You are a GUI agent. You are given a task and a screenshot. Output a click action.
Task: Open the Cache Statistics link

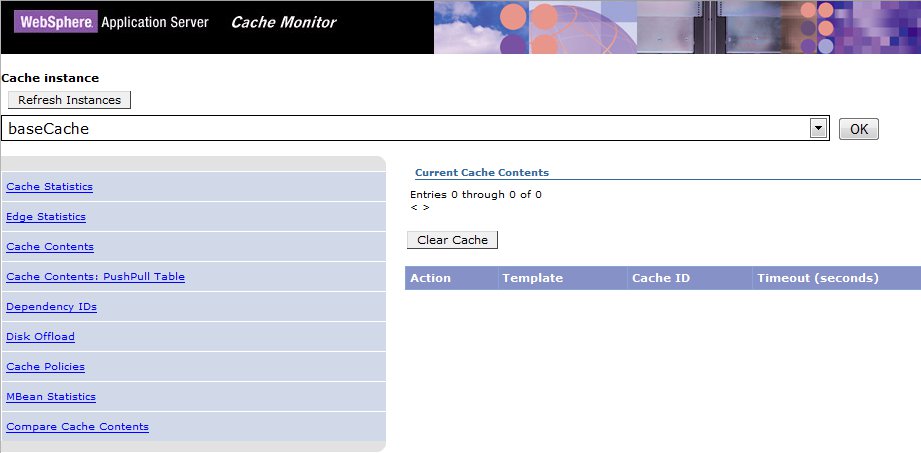49,187
